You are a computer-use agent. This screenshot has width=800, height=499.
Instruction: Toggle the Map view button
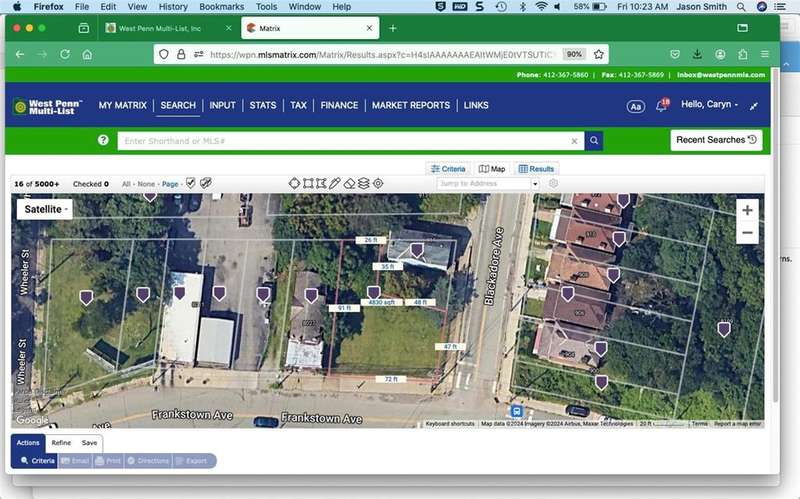[491, 169]
